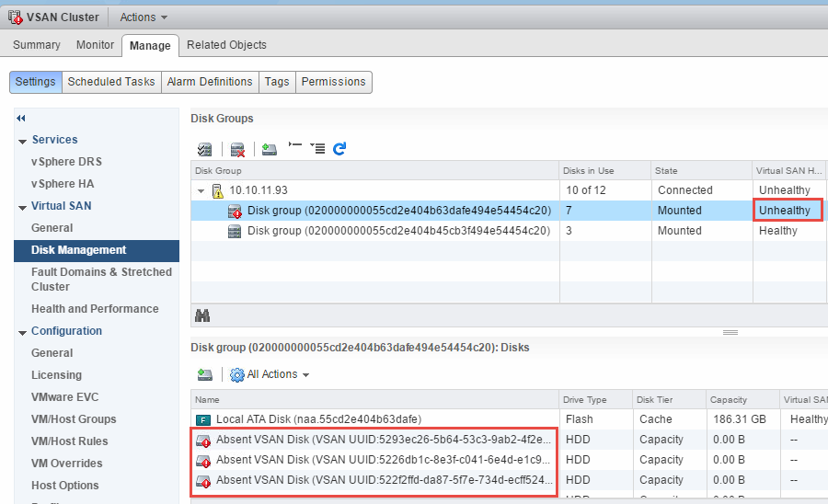
Task: Open Host Options settings
Action: click(65, 486)
